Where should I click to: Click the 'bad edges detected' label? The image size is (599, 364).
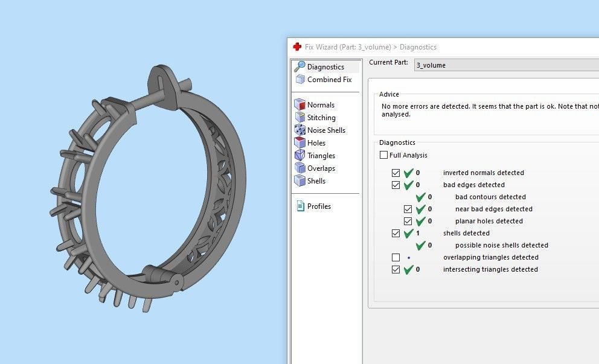click(473, 185)
